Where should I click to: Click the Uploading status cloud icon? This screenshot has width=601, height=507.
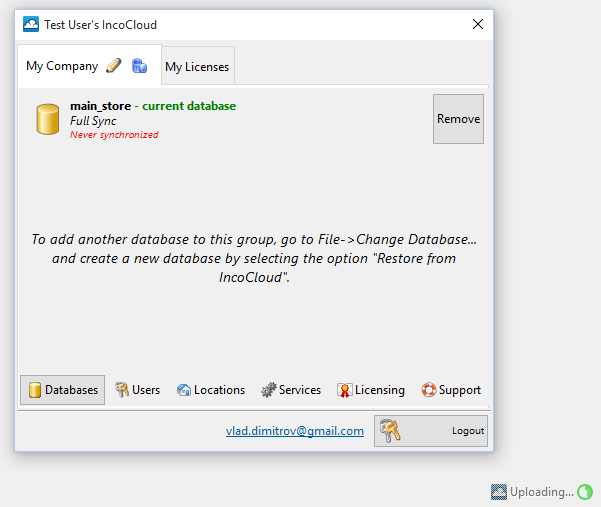pyautogui.click(x=499, y=492)
